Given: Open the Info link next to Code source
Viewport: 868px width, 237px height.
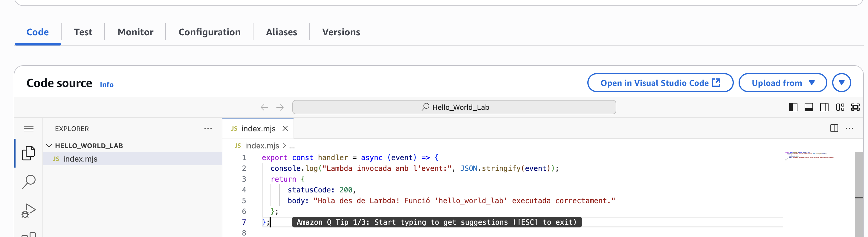Looking at the screenshot, I should 106,85.
